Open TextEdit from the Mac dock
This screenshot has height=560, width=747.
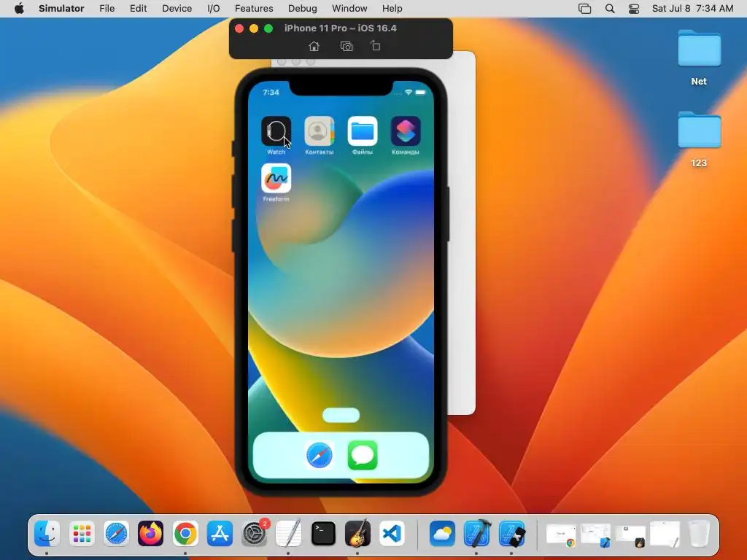click(289, 533)
